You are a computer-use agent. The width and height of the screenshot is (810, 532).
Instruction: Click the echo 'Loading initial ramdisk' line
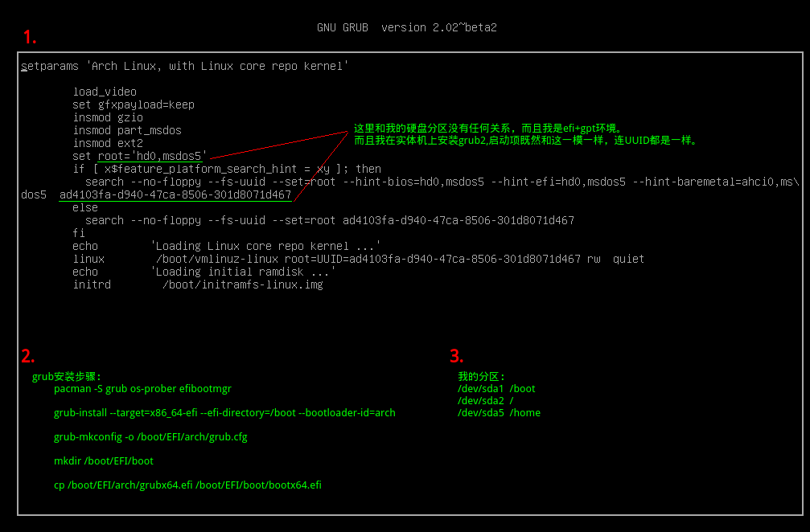coord(204,272)
